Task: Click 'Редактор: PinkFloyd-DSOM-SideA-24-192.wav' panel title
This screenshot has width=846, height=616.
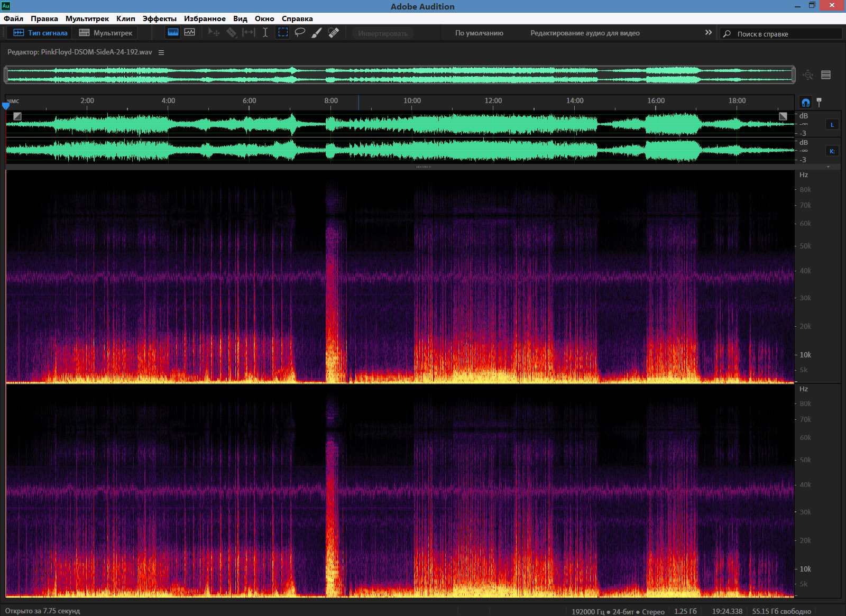Action: point(80,52)
